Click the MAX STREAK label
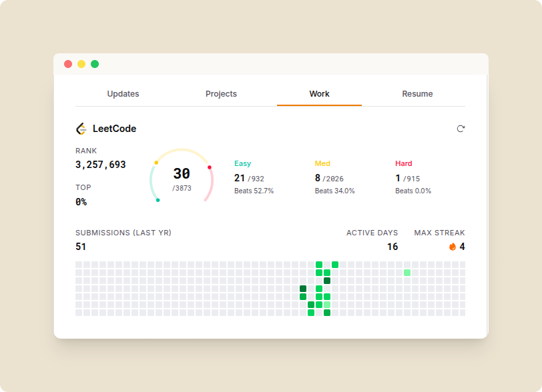The height and width of the screenshot is (392, 542). pyautogui.click(x=439, y=233)
